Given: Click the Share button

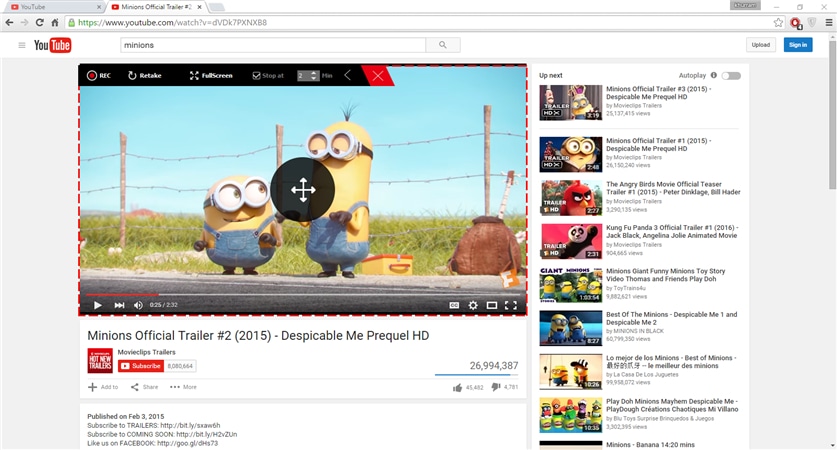Looking at the screenshot, I should click(145, 387).
